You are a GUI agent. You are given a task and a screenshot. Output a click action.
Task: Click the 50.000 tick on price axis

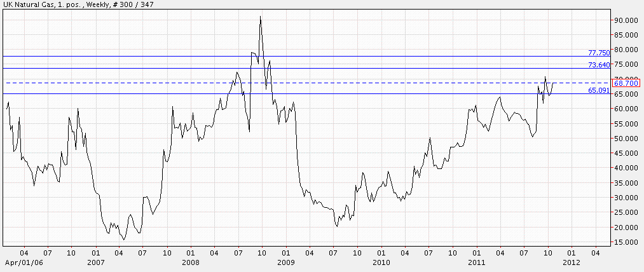click(625, 139)
